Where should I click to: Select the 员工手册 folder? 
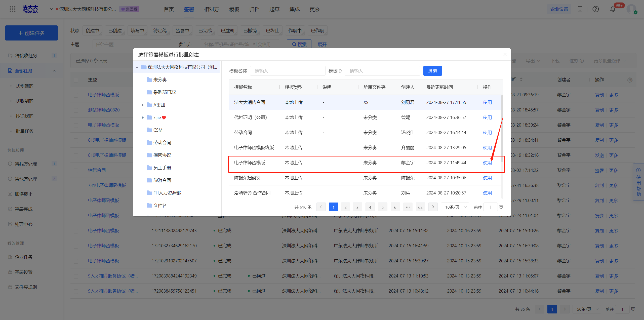(162, 168)
